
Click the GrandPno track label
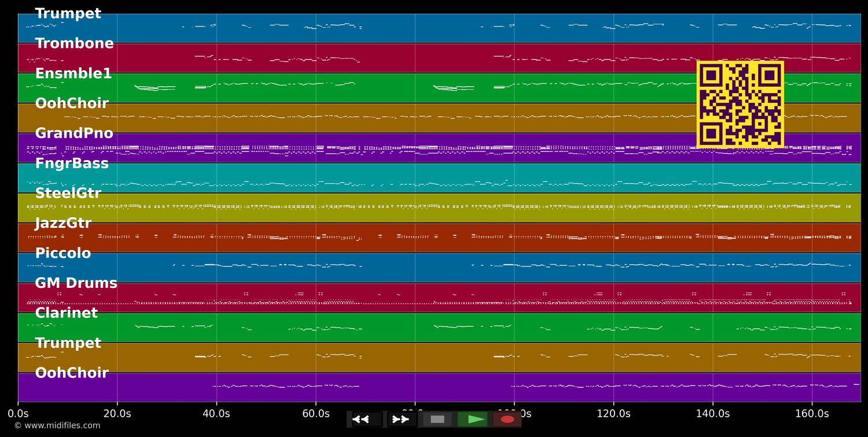tap(74, 134)
